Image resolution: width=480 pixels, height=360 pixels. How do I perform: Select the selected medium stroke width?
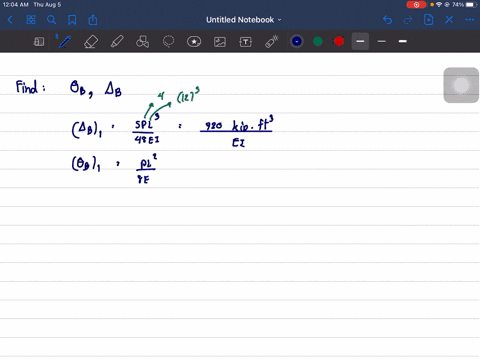360,41
